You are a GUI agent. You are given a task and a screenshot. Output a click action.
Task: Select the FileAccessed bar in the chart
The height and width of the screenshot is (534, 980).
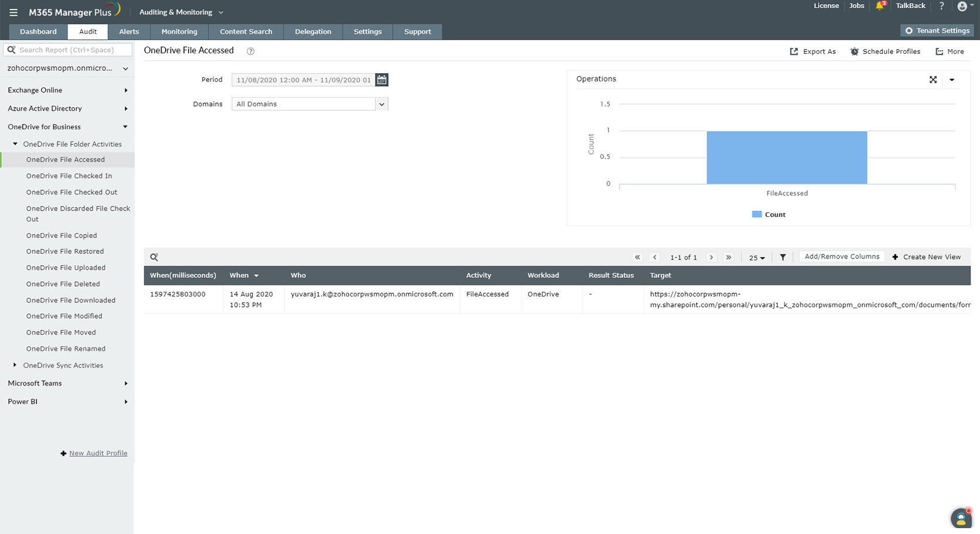coord(787,157)
